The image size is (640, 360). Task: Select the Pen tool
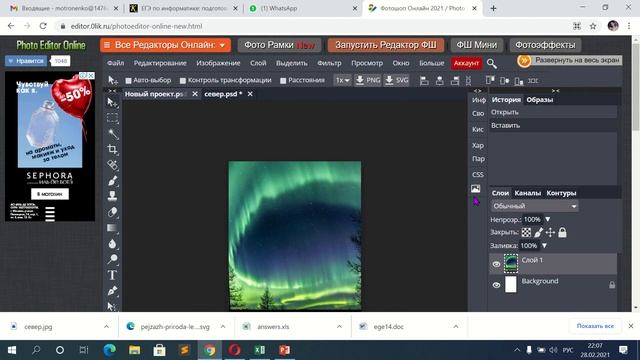point(112,291)
